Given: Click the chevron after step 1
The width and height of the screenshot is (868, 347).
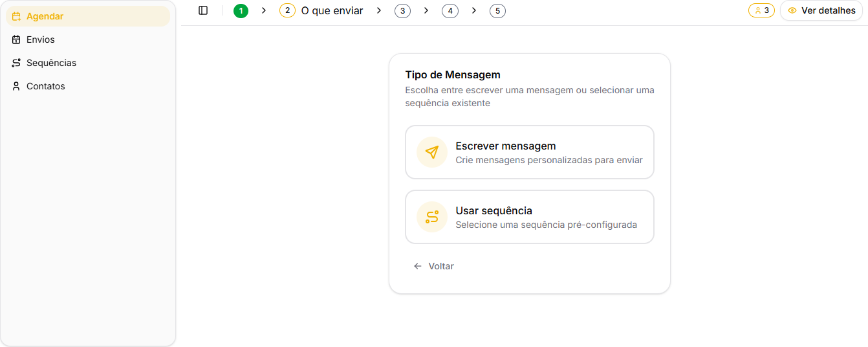Looking at the screenshot, I should point(264,10).
